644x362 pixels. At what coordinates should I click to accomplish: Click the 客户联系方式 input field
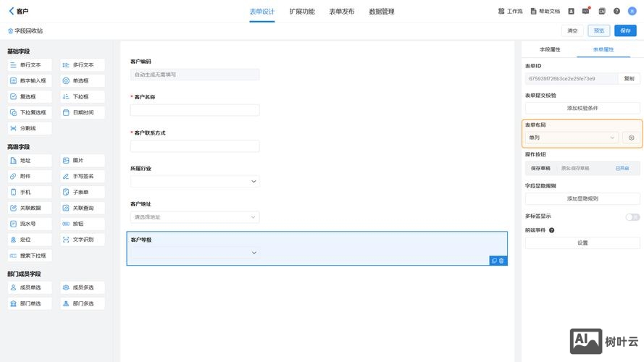[195, 146]
